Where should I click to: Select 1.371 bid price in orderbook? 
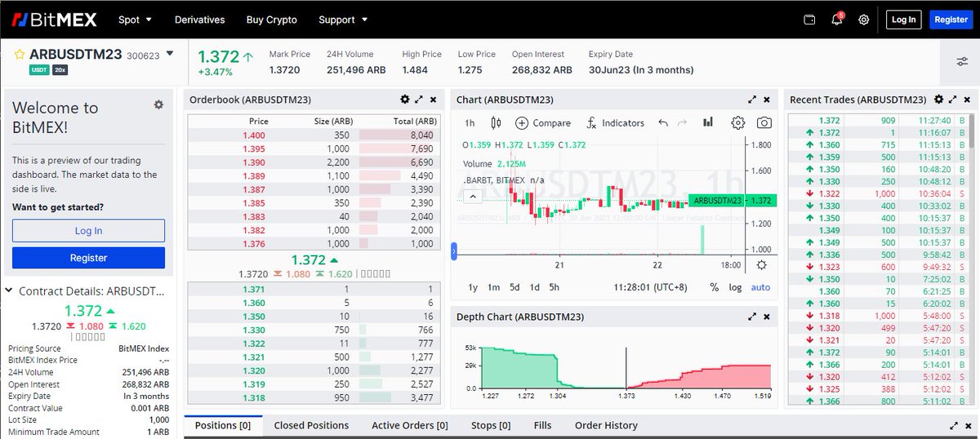coord(254,290)
